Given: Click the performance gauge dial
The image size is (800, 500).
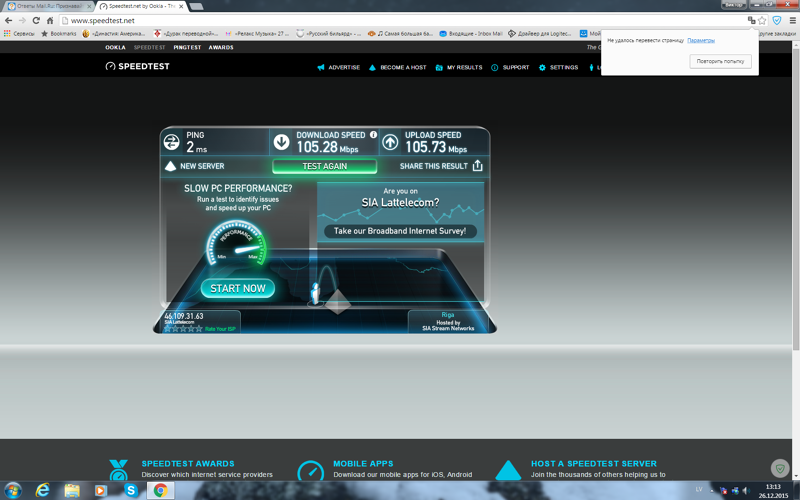Looking at the screenshot, I should point(236,243).
